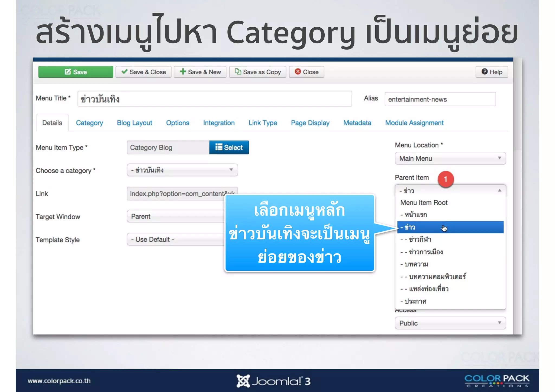The width and height of the screenshot is (555, 392).
Task: Click the Joomla! 3 logo
Action: (274, 381)
